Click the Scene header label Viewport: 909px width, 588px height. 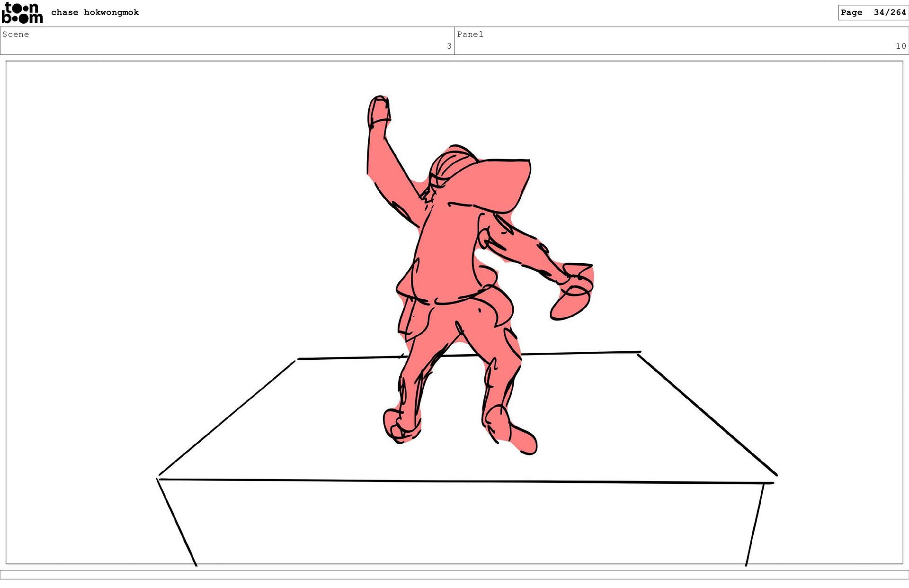(16, 34)
